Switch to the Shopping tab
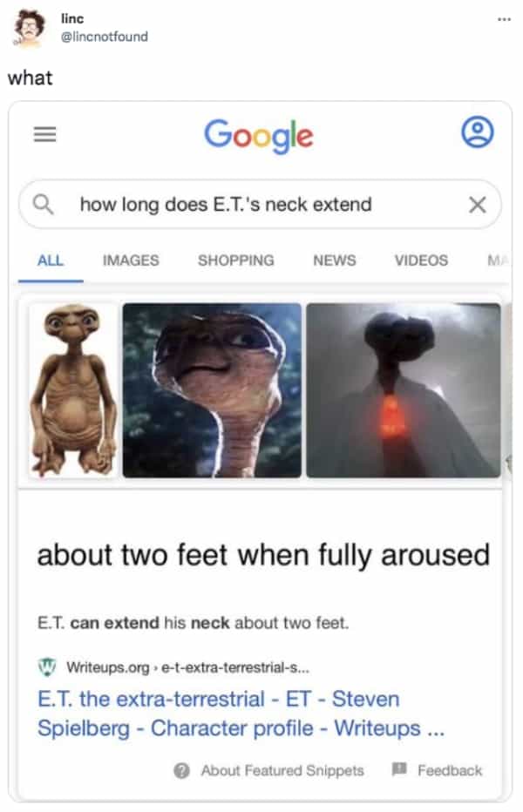523x812 pixels. 236,260
